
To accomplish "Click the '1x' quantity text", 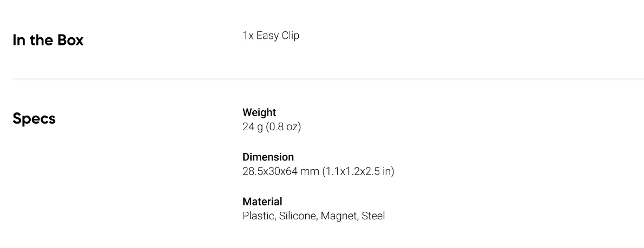I will point(248,36).
